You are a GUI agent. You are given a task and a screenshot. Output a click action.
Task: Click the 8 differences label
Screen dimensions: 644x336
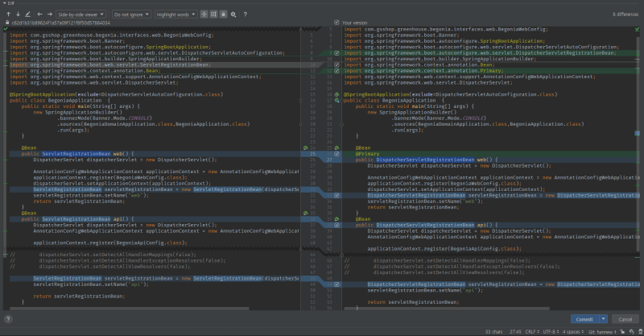[x=625, y=15]
